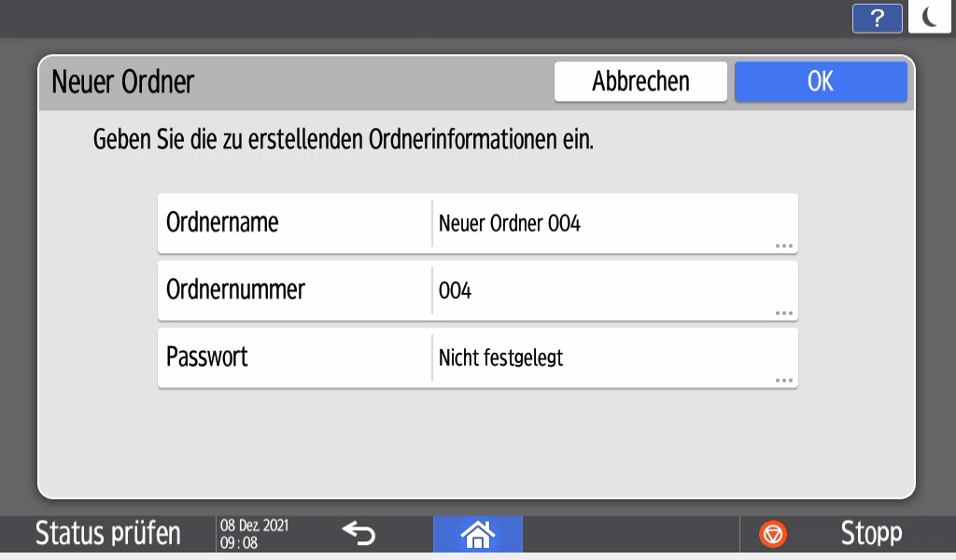
Task: Cancel folder creation with Abbrechen
Action: click(640, 81)
